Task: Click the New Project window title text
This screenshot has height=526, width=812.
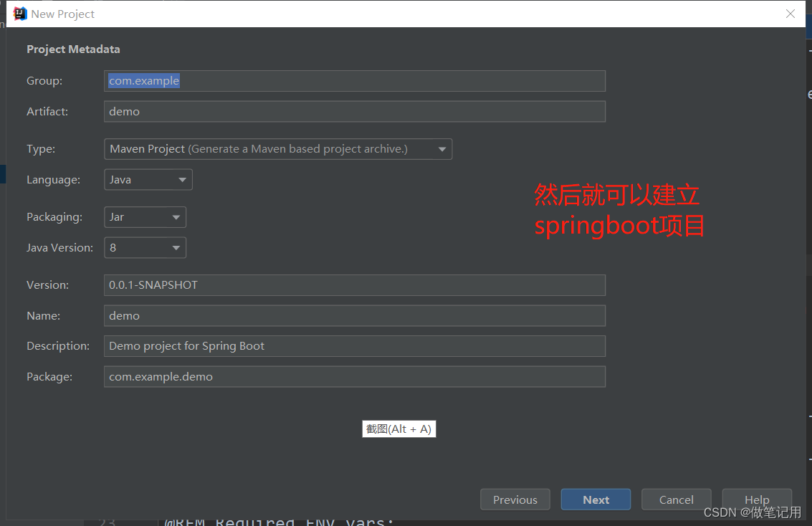Action: tap(62, 14)
